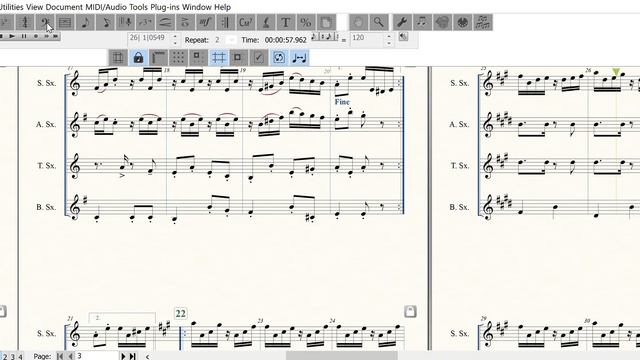Toggle the note spacing layout icon
Screen dimensions: 640x360
tap(299, 58)
